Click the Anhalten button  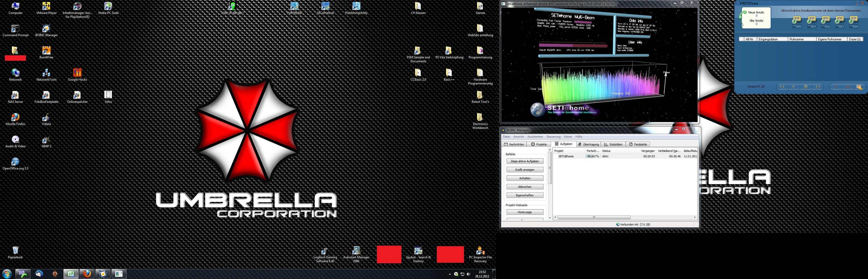[x=525, y=178]
